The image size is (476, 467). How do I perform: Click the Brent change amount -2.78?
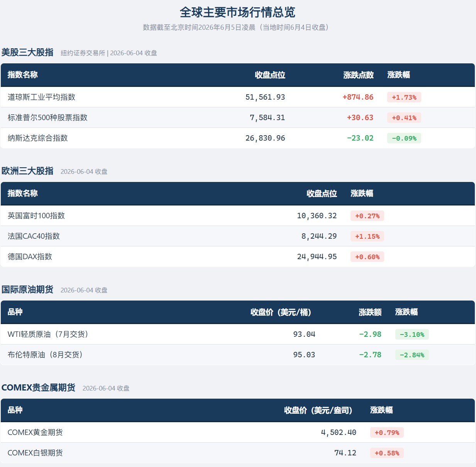[370, 355]
